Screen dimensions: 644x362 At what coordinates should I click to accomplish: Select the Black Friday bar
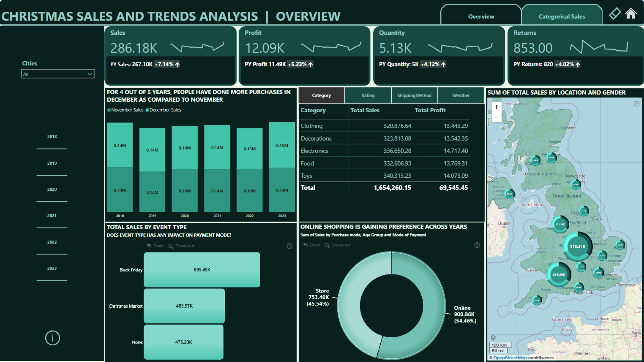tap(202, 269)
